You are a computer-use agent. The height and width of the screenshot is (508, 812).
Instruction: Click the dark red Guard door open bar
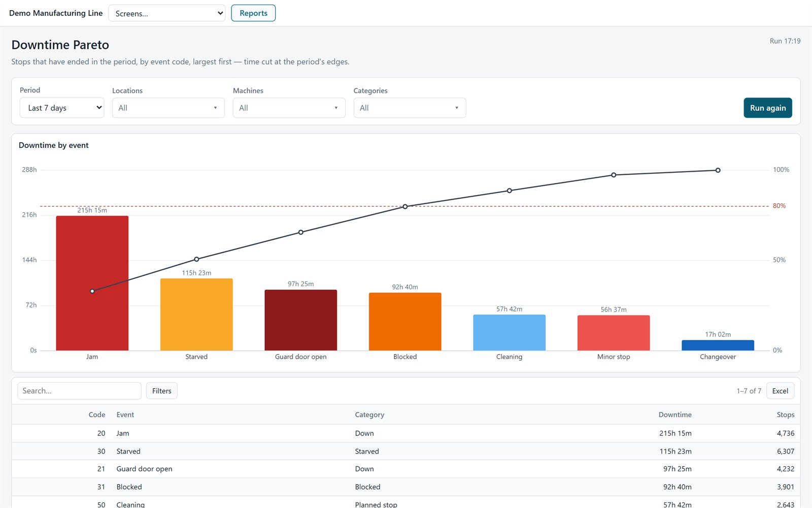point(301,320)
